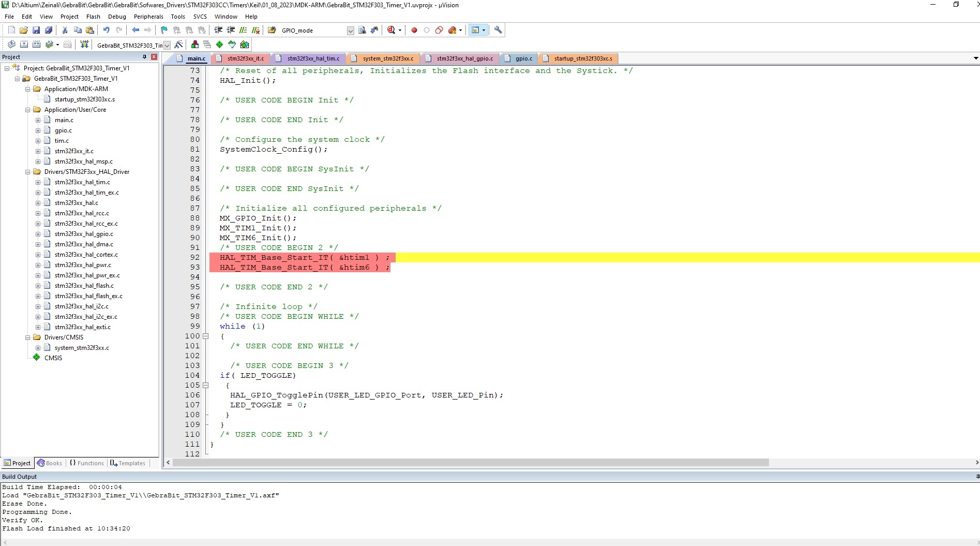Open the Project menu
Viewport: 980px width, 546px height.
(69, 17)
